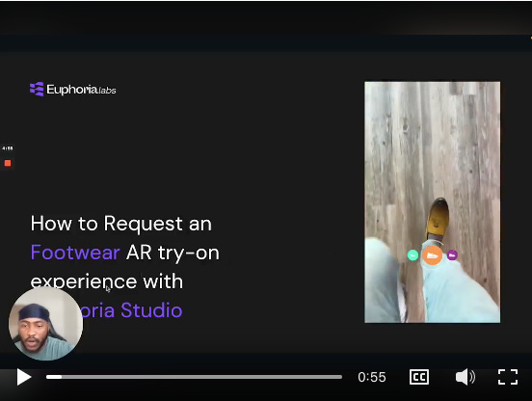Viewport: 532px width, 401px height.
Task: Seek along the video progress bar
Action: 194,377
